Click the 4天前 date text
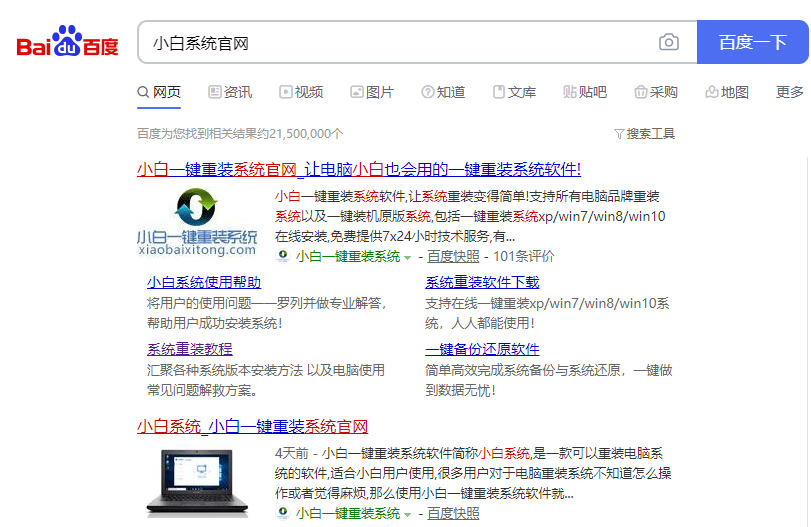Viewport: 811px width, 527px height. pyautogui.click(x=291, y=454)
